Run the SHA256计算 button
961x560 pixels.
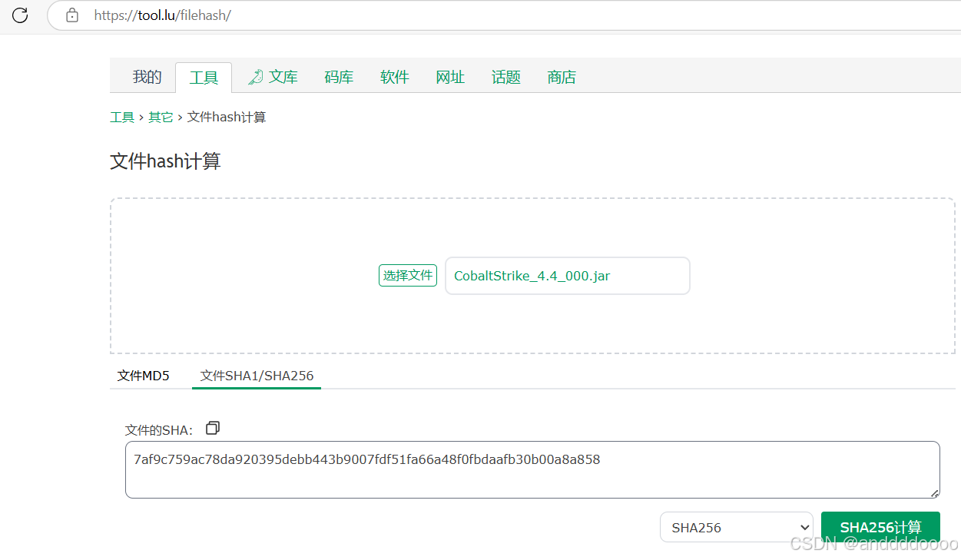[x=880, y=527]
